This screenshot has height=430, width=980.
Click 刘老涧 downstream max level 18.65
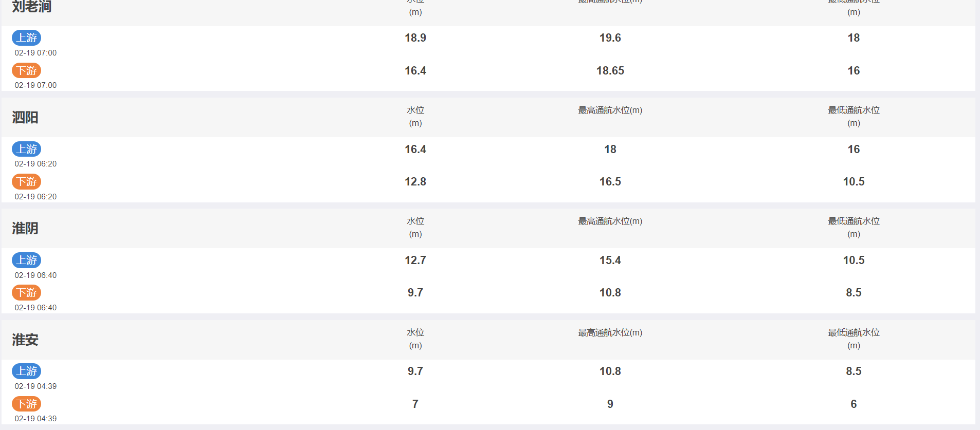610,70
